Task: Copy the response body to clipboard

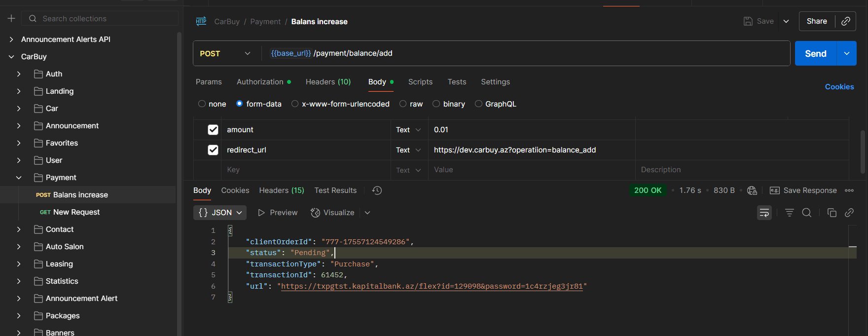Action: [832, 213]
